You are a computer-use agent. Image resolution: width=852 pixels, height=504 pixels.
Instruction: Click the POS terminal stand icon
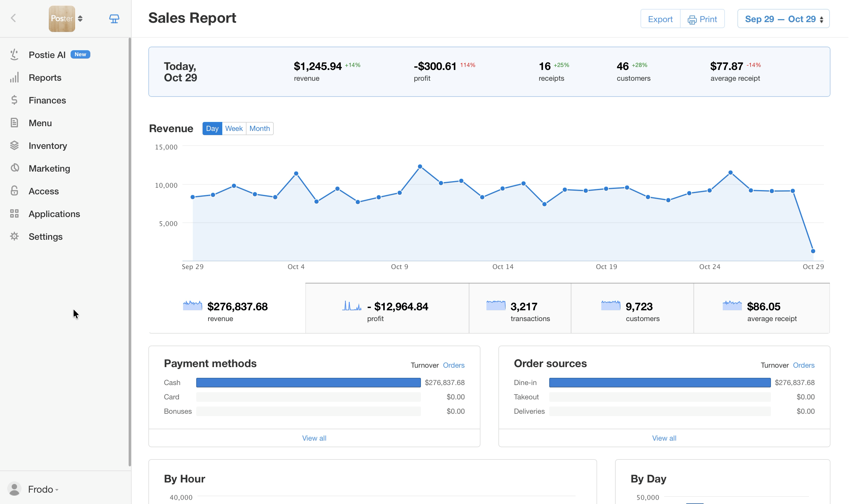point(114,19)
